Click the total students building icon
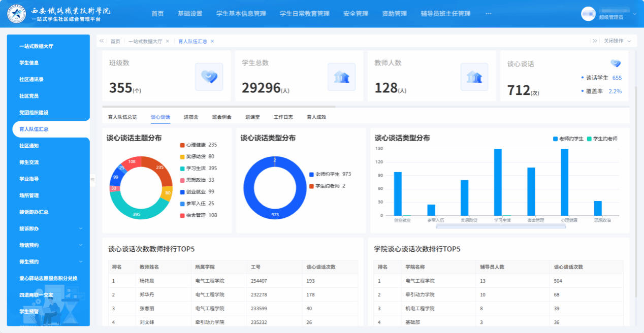The height and width of the screenshot is (333, 644). pyautogui.click(x=341, y=77)
